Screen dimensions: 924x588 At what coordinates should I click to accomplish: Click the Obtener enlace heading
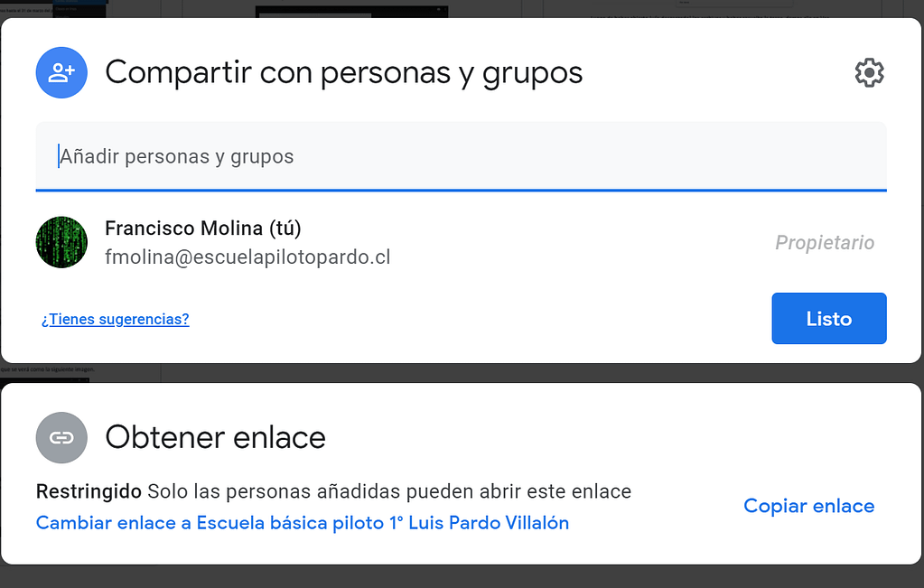(215, 437)
